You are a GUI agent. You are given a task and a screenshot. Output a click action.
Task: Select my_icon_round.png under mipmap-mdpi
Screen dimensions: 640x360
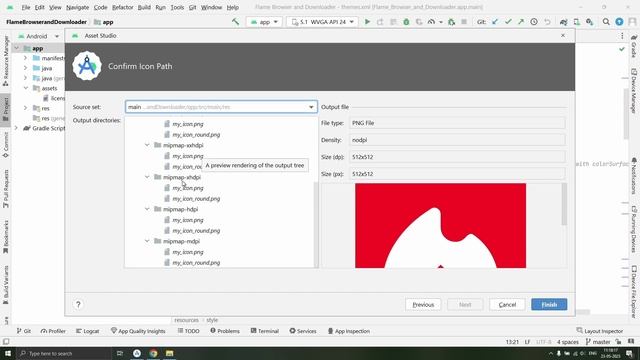coord(196,262)
